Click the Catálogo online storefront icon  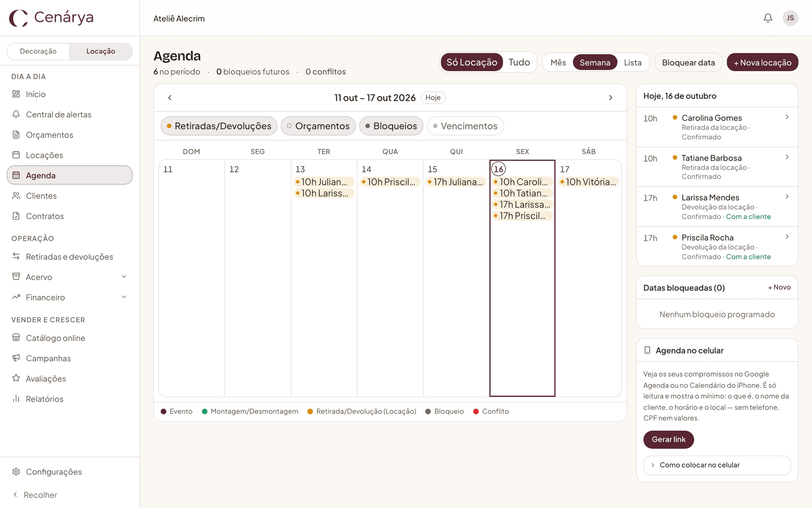pos(16,338)
